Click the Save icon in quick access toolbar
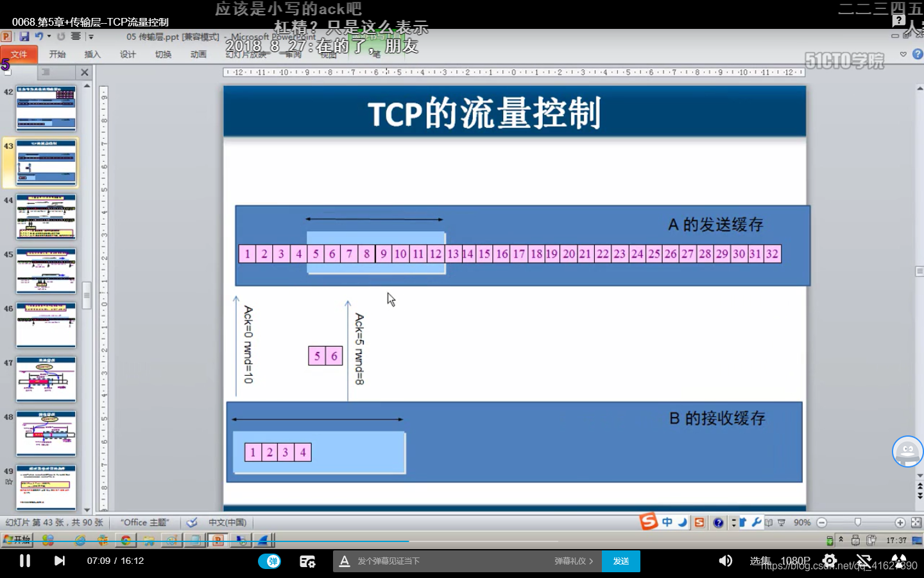 tap(24, 37)
